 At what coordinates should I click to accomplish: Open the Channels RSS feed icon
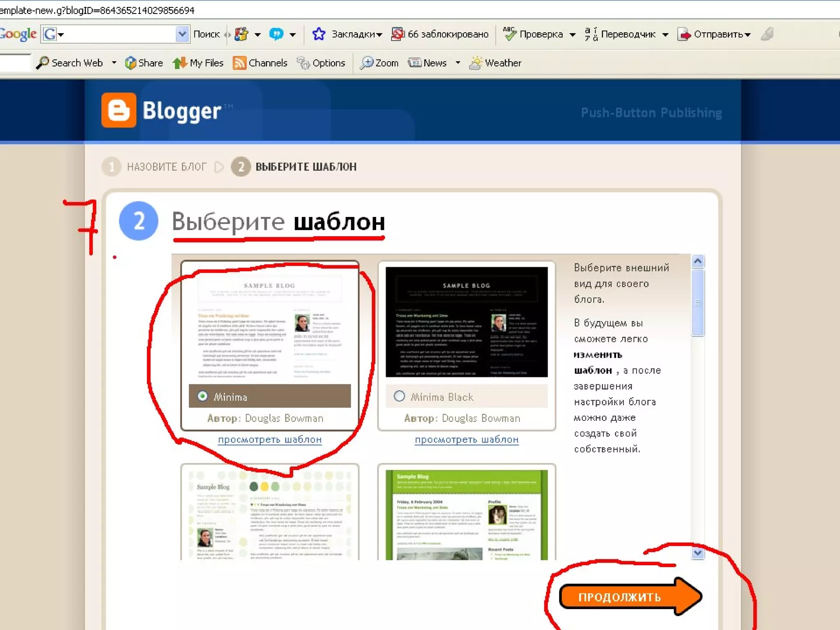(239, 63)
